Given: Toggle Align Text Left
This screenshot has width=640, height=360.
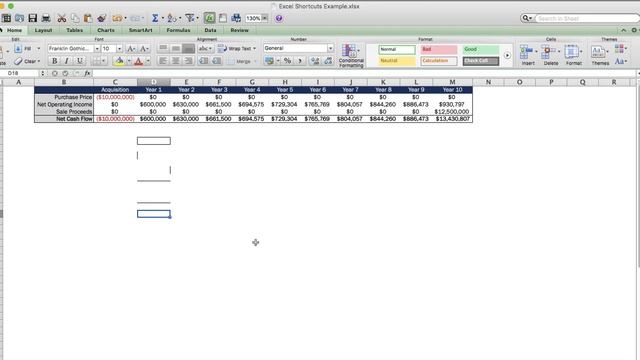Looking at the screenshot, I should (163, 61).
